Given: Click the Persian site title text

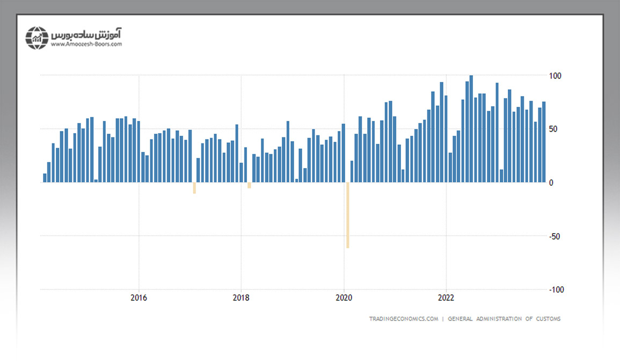Looking at the screenshot, I should 86,34.
